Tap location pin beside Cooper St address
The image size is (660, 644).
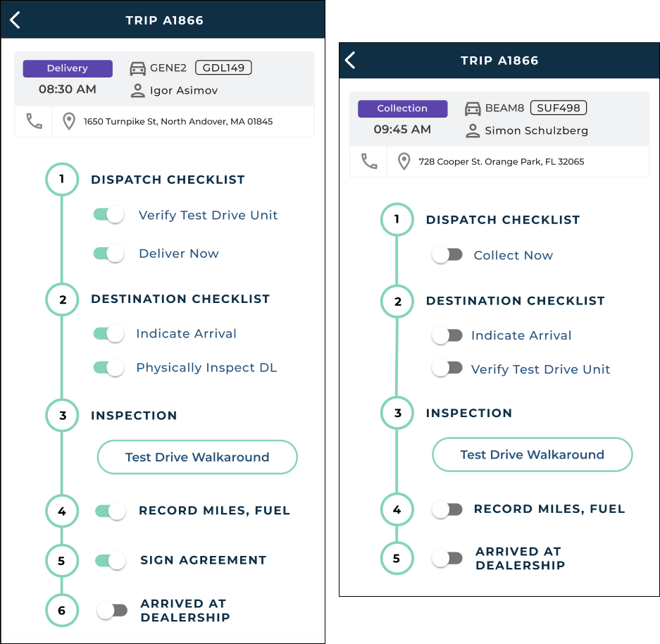pos(404,162)
